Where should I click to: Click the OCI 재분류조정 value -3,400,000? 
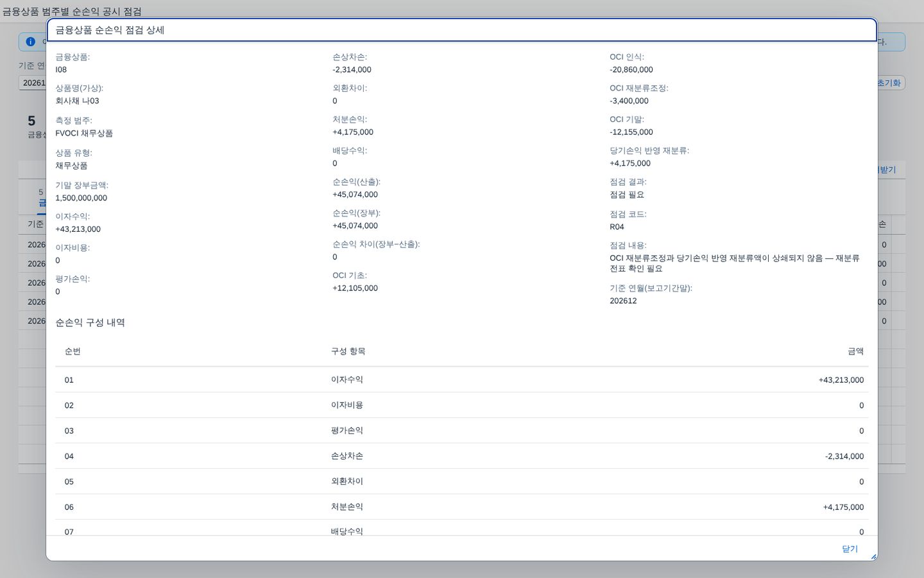pyautogui.click(x=629, y=101)
